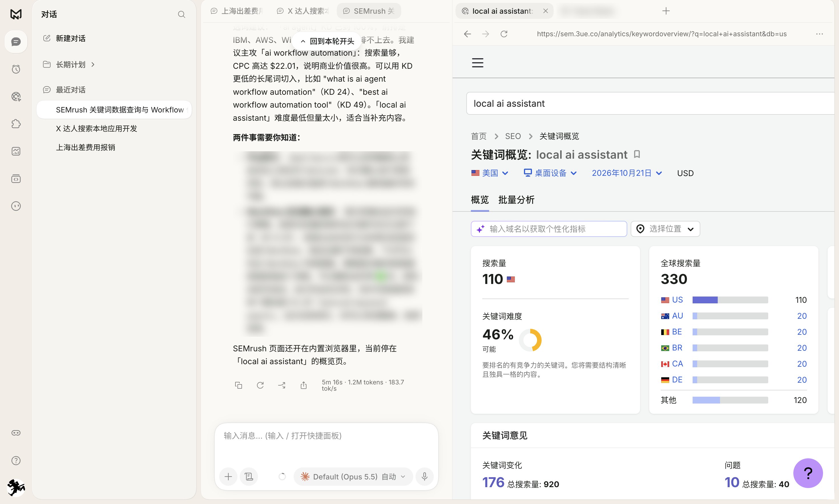Select the 概览 tab
The image size is (839, 504).
480,200
